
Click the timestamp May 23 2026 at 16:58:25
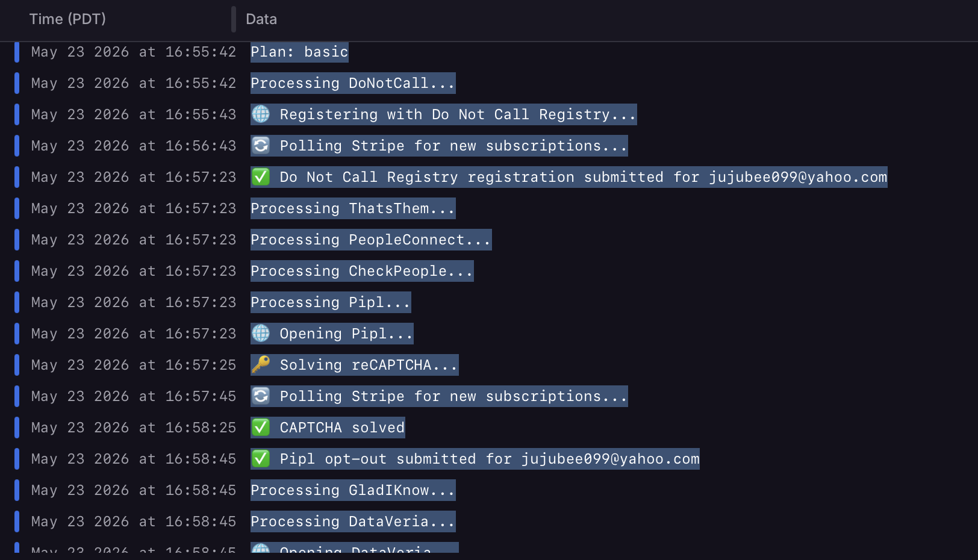[134, 428]
